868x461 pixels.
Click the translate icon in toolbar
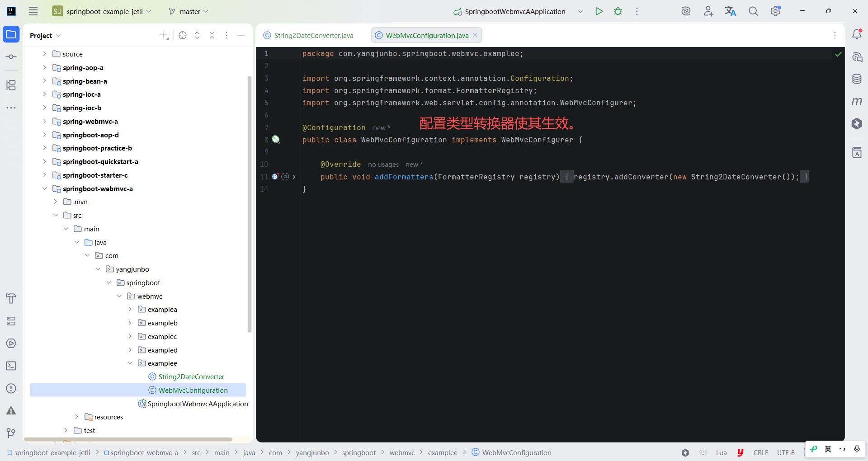pos(731,11)
